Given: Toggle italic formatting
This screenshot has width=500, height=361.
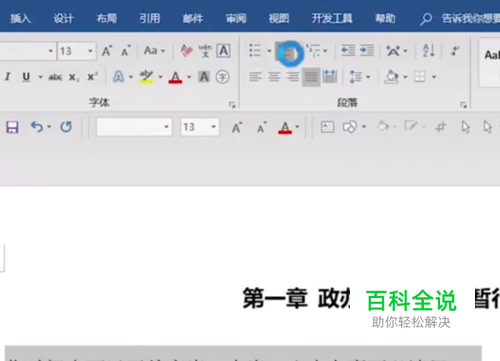Looking at the screenshot, I should click(x=7, y=77).
